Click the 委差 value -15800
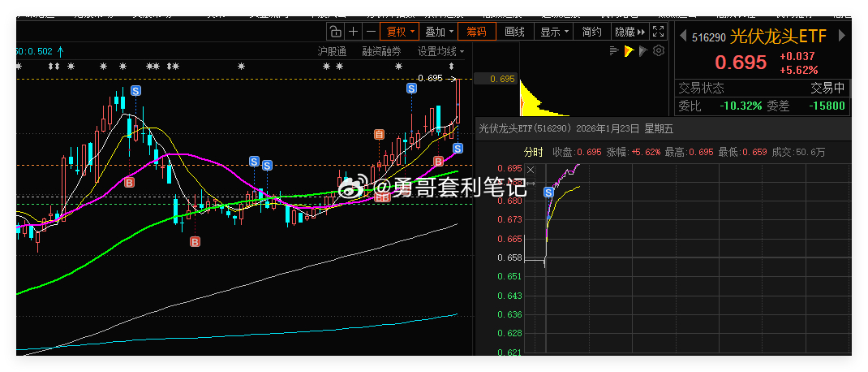Viewport: 868px width, 372px height. point(827,106)
